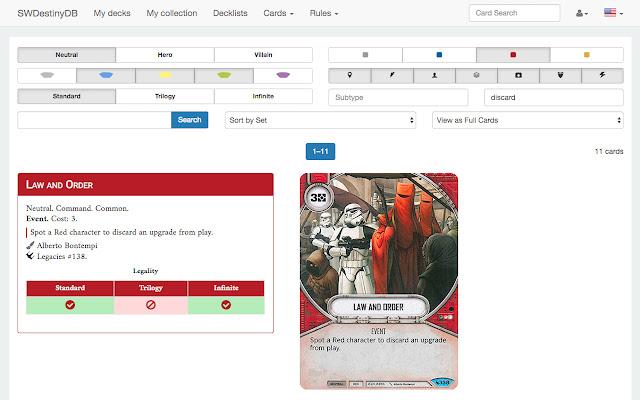Toggle the Trilogy format filter
The width and height of the screenshot is (640, 400).
(x=165, y=96)
